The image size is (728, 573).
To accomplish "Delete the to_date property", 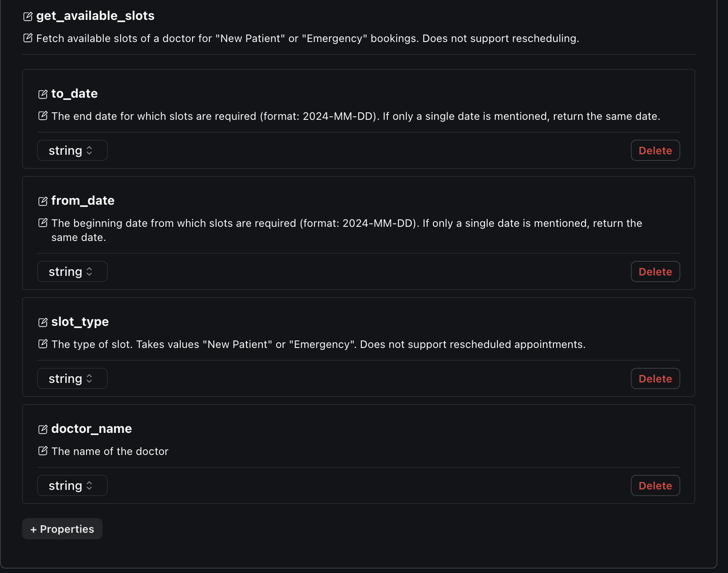I will tap(655, 150).
